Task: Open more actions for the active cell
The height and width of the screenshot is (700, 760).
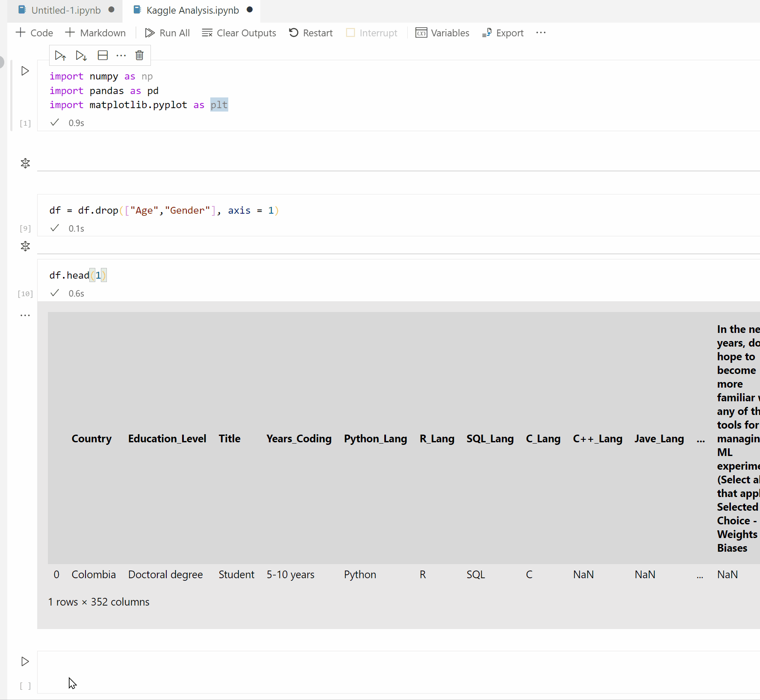Action: click(121, 55)
